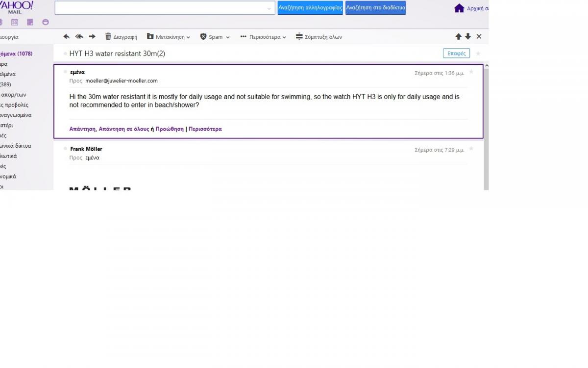The height and width of the screenshot is (368, 588).
Task: Toggle read dot beside Frank Möller
Action: (65, 148)
